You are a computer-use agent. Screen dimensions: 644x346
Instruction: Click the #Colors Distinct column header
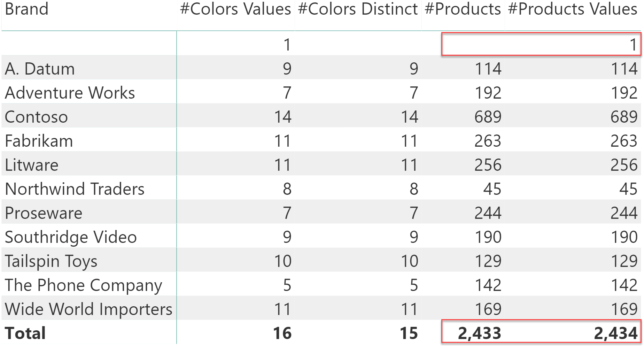(358, 9)
